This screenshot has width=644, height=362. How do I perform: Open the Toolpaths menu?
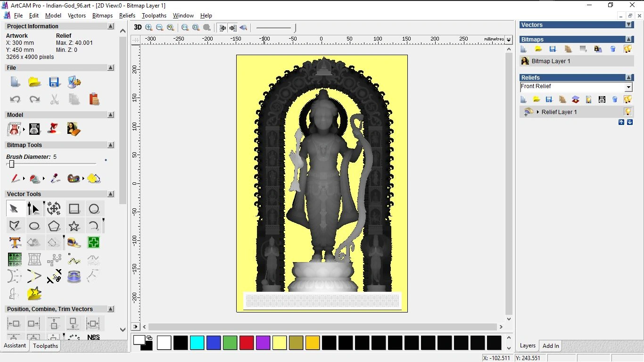point(154,16)
